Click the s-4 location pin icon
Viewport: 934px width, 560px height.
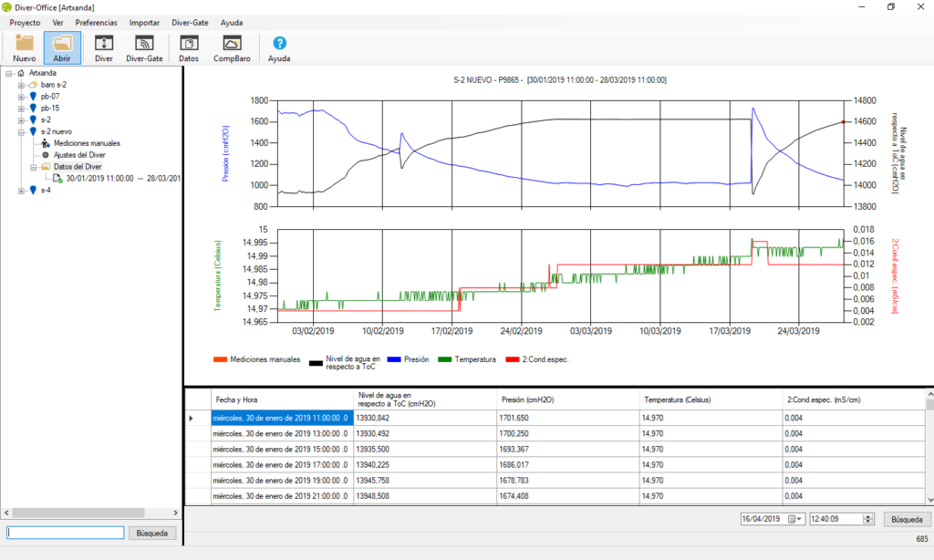tap(33, 191)
